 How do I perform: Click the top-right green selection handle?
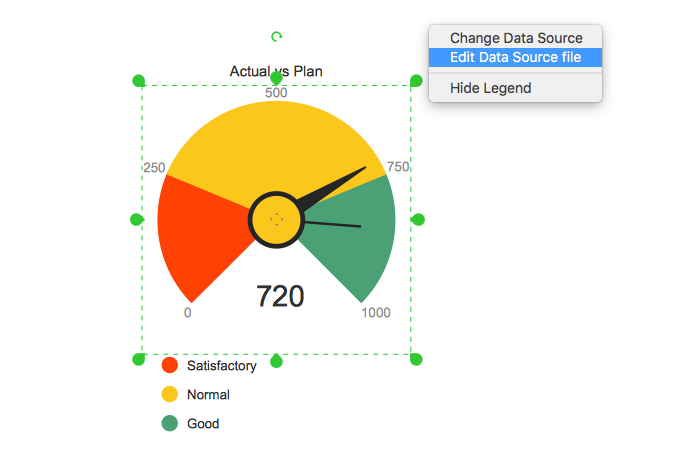[415, 81]
